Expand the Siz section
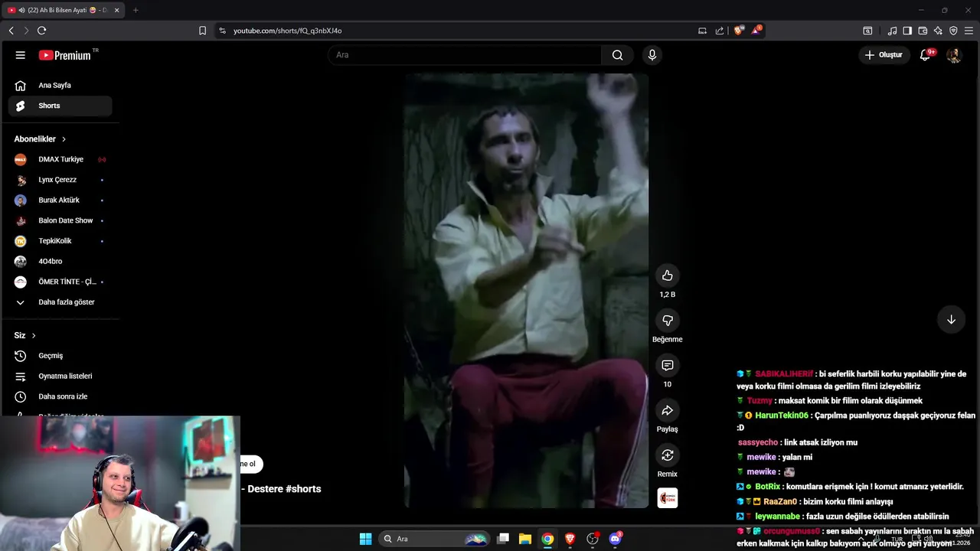This screenshot has height=551, width=980. tap(25, 335)
